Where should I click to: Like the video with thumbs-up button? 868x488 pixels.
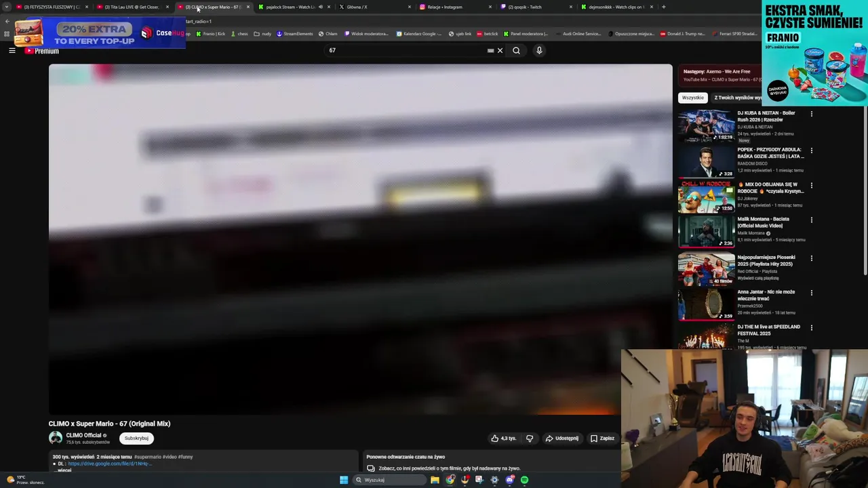504,439
